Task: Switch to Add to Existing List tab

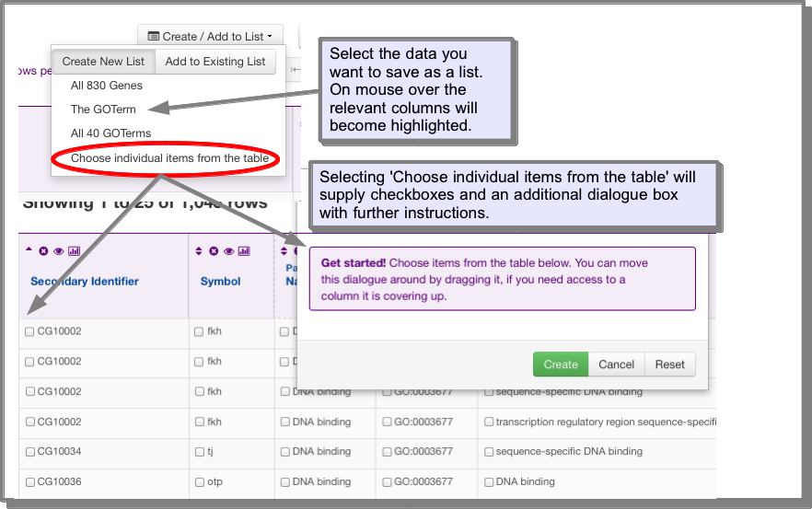Action: pyautogui.click(x=215, y=62)
